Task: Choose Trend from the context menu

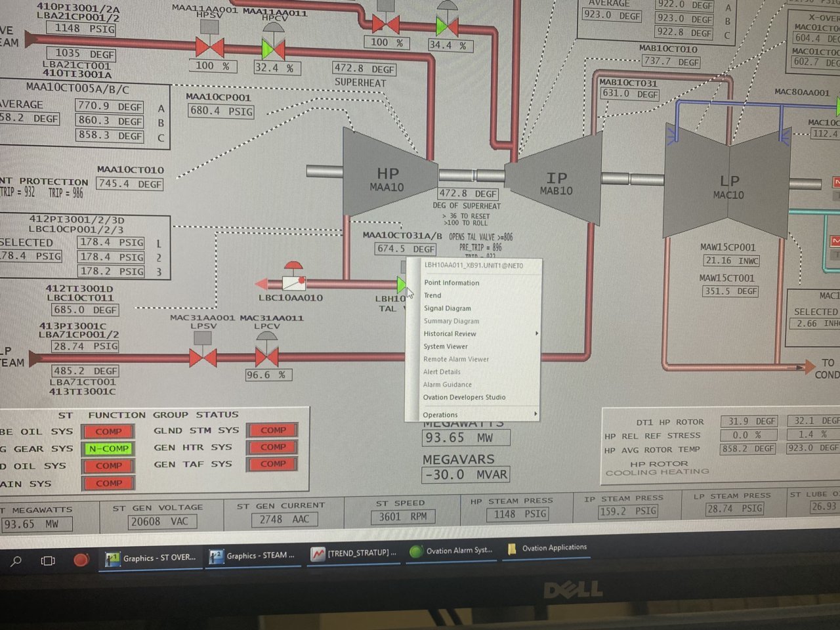Action: click(432, 295)
